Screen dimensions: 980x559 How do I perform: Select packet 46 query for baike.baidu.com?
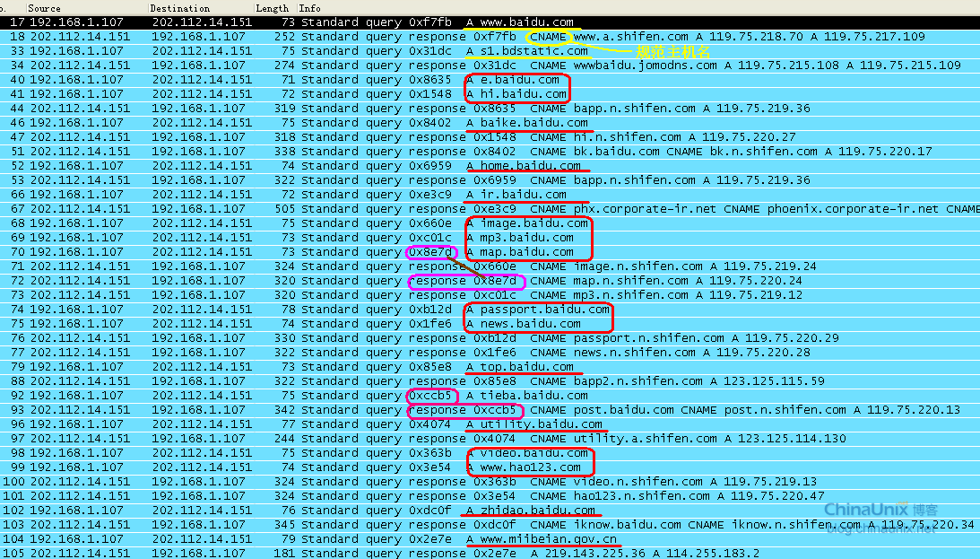click(x=359, y=123)
